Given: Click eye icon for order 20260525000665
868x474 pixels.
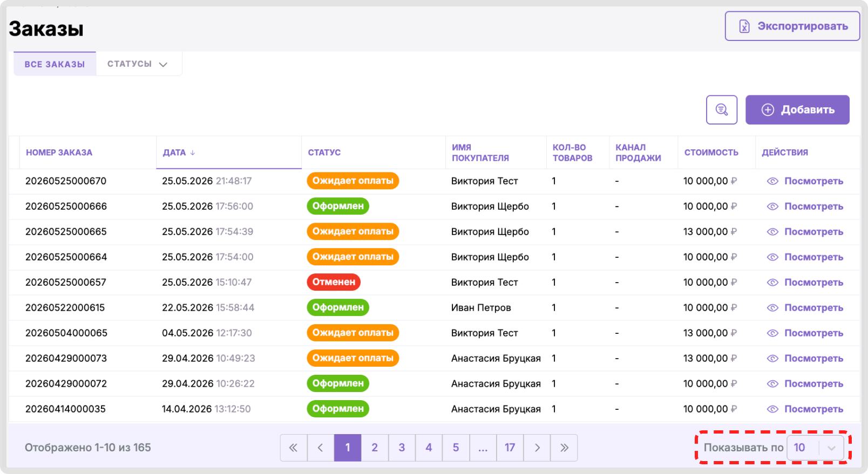Looking at the screenshot, I should pyautogui.click(x=772, y=232).
